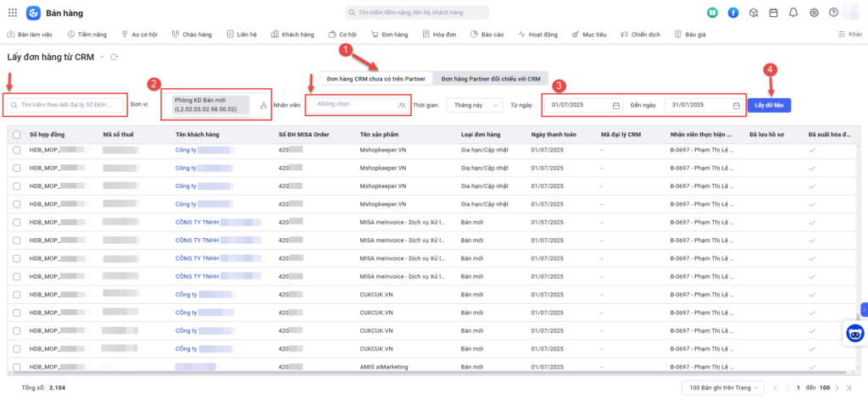Tick the select-all checkbox in the table header
Screen dimensions: 868x415
tap(17, 135)
